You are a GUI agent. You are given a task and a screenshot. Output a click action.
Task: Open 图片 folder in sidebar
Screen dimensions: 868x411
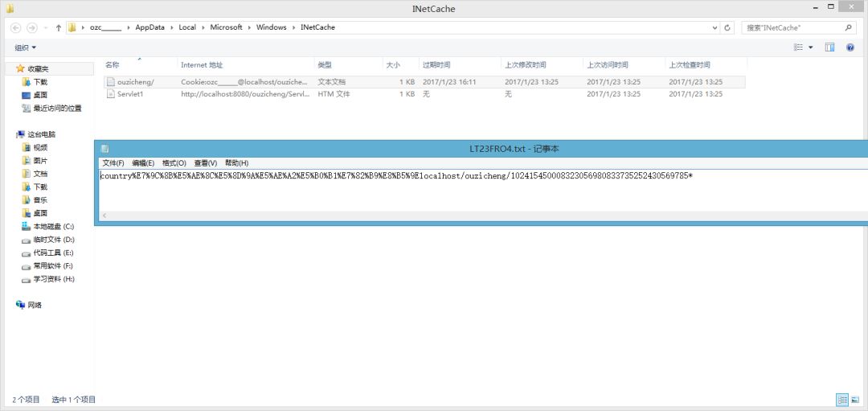click(40, 161)
